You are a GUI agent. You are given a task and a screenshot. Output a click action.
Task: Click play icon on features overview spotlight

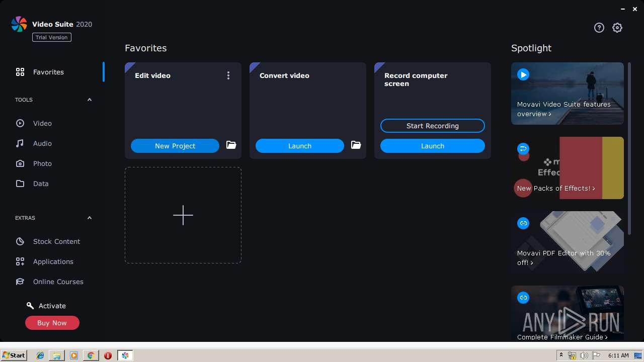[x=523, y=74]
